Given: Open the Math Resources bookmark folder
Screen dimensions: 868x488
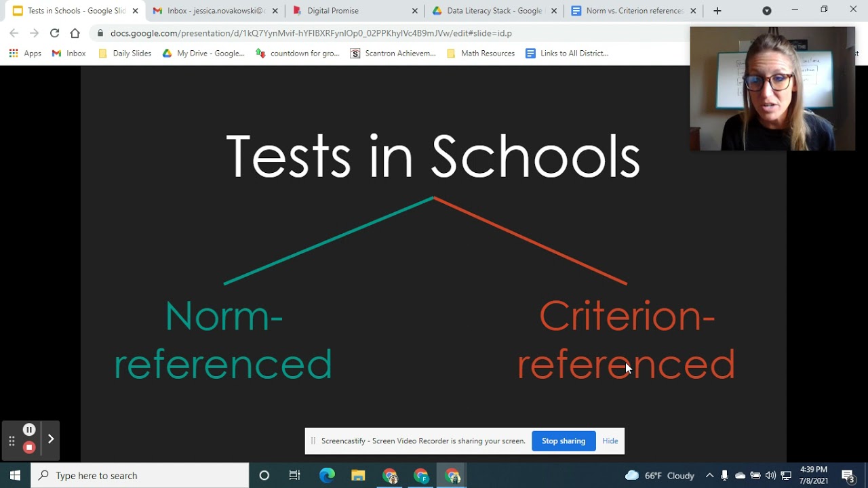Looking at the screenshot, I should (481, 54).
